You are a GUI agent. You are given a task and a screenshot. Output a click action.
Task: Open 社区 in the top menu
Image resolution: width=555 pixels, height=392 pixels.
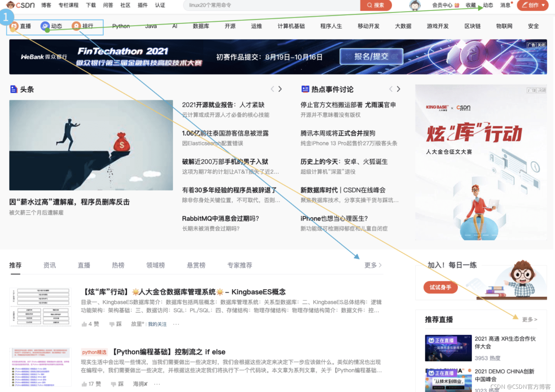click(125, 5)
